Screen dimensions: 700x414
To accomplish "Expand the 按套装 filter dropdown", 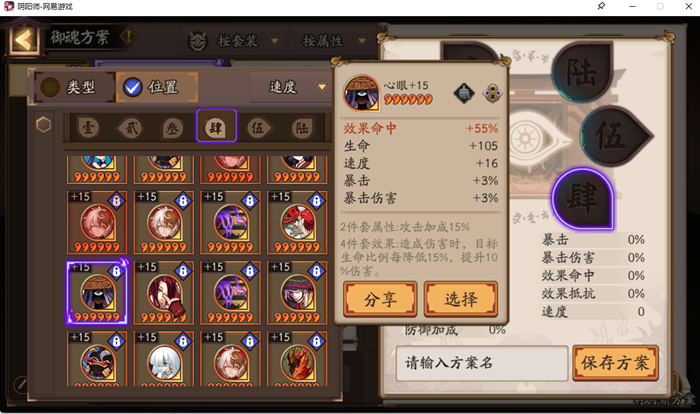I will [235, 41].
